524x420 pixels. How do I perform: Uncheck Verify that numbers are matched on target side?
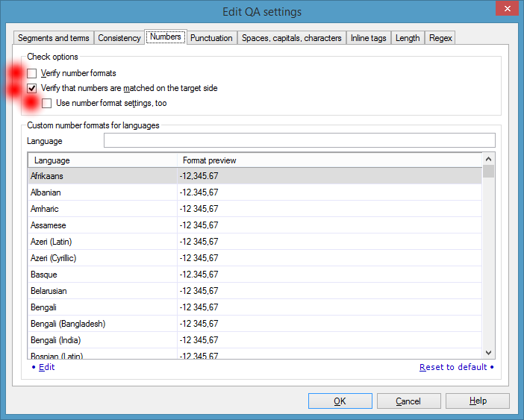31,88
